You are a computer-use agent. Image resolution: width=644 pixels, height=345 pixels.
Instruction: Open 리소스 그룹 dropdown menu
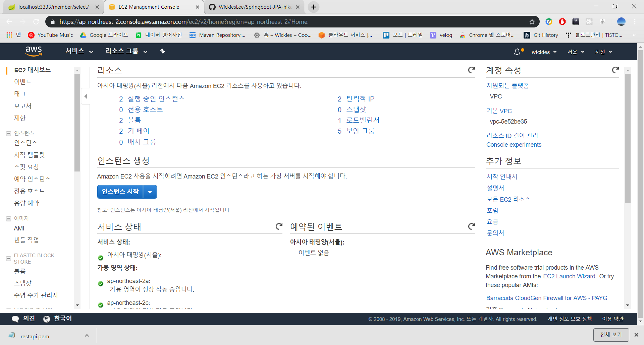click(x=126, y=51)
